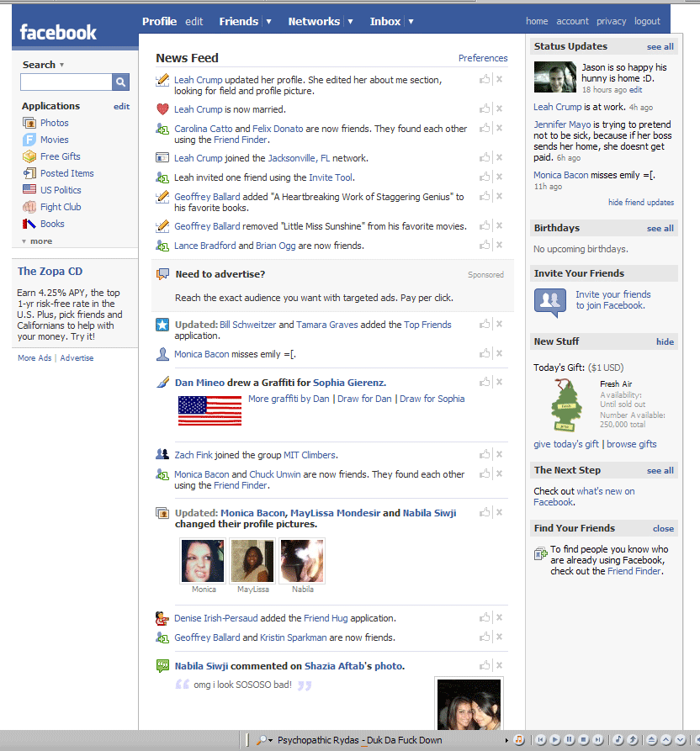The height and width of the screenshot is (751, 700).
Task: Open the Networks menu item
Action: (314, 22)
